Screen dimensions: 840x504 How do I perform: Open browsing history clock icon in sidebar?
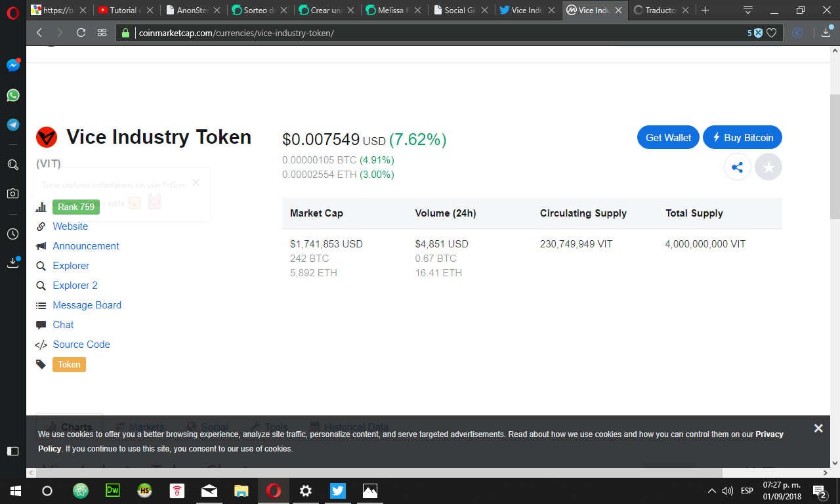(x=13, y=234)
